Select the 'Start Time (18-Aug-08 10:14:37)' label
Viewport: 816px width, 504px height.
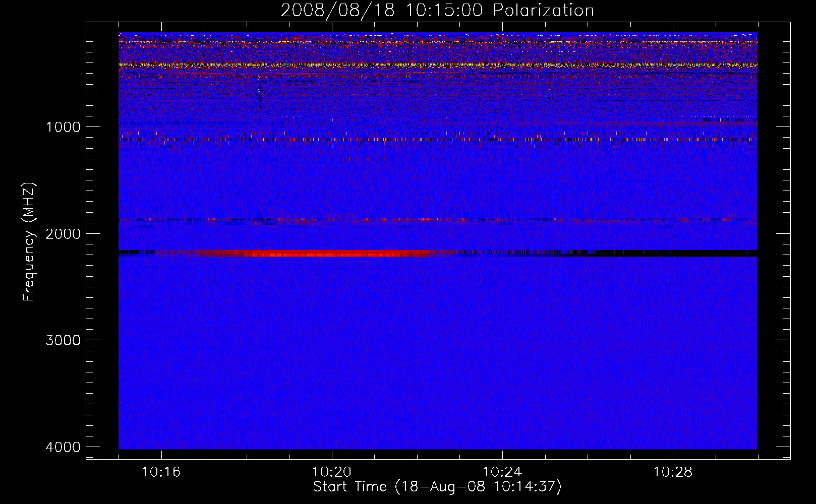pos(437,487)
